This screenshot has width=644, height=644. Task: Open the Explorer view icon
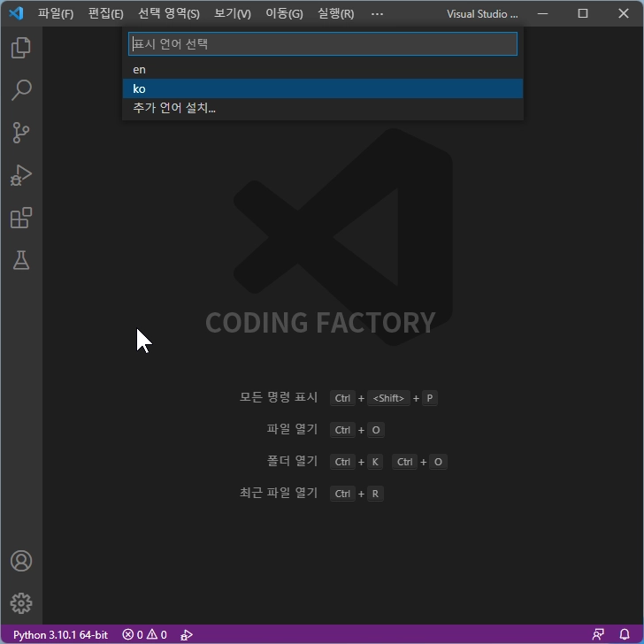pos(21,48)
